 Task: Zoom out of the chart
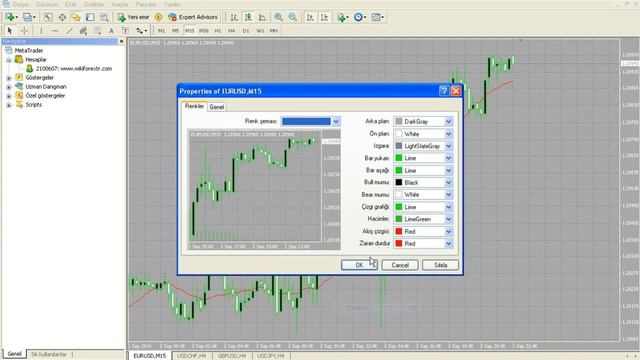[293, 17]
